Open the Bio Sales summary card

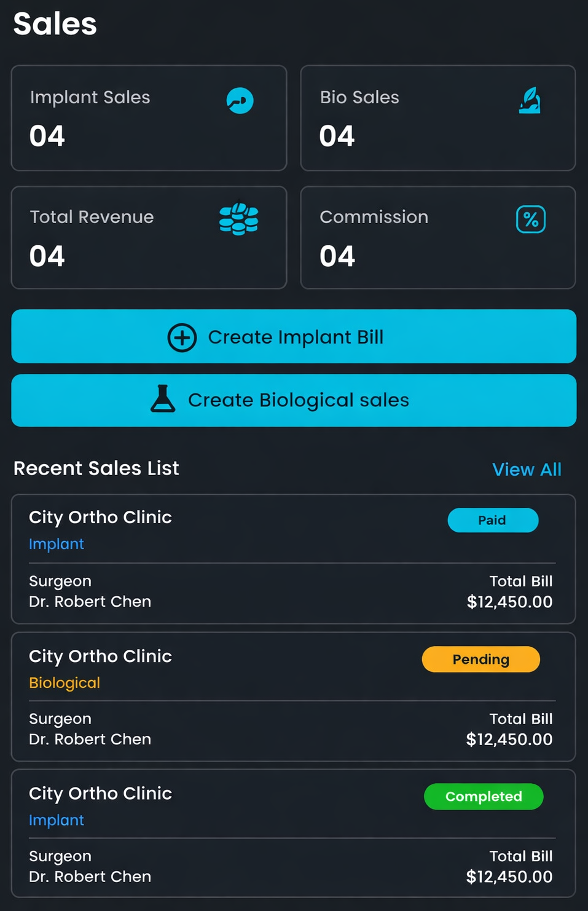(x=437, y=118)
